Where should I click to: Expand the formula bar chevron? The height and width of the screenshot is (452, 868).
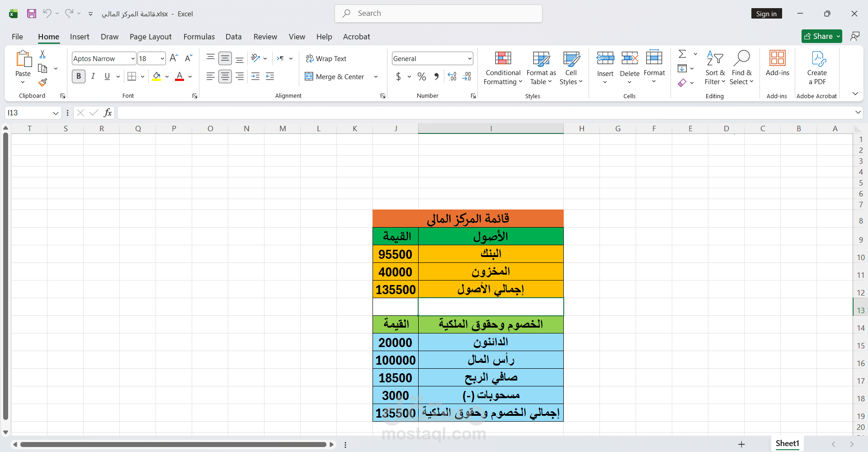858,112
